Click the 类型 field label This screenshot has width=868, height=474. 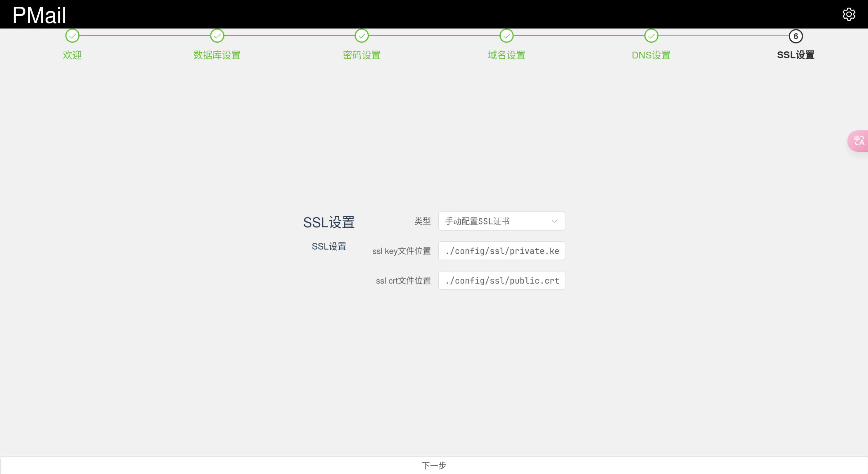coord(422,221)
